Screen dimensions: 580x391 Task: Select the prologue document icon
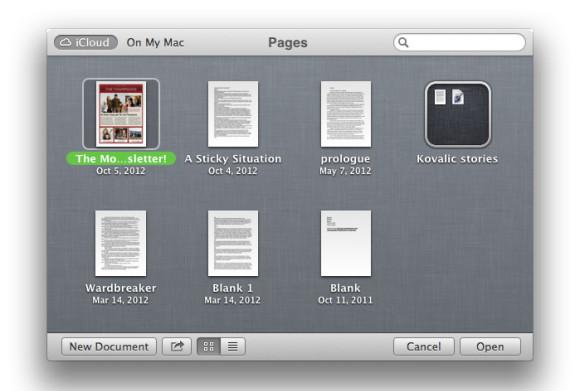pyautogui.click(x=346, y=114)
